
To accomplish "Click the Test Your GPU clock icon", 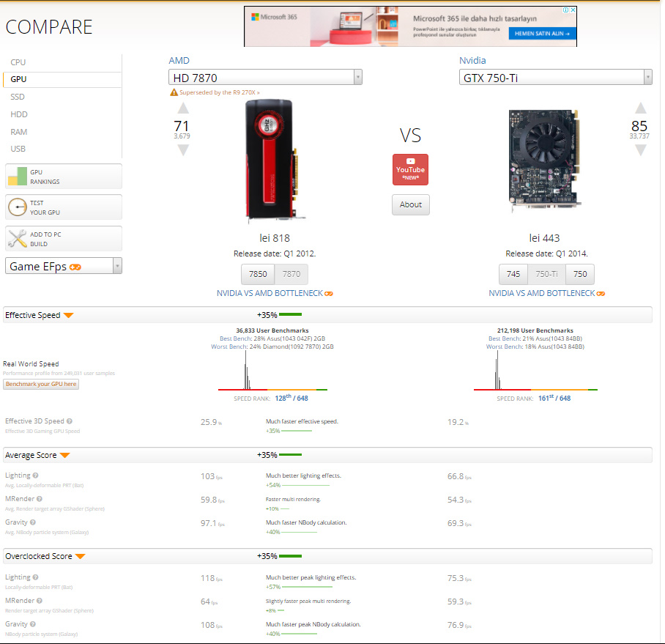I will click(x=18, y=207).
